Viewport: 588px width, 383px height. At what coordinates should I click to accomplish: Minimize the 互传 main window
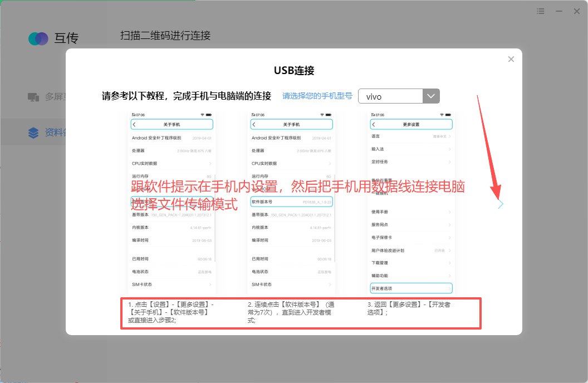558,11
